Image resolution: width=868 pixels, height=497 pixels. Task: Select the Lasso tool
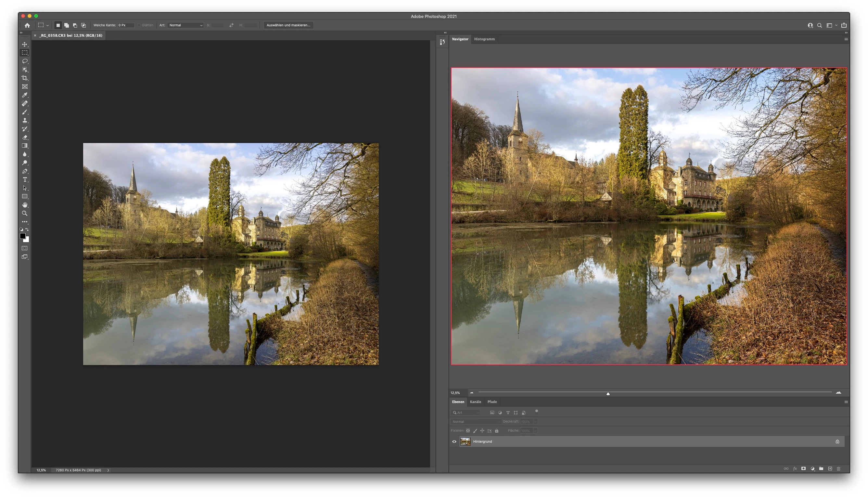(x=25, y=61)
